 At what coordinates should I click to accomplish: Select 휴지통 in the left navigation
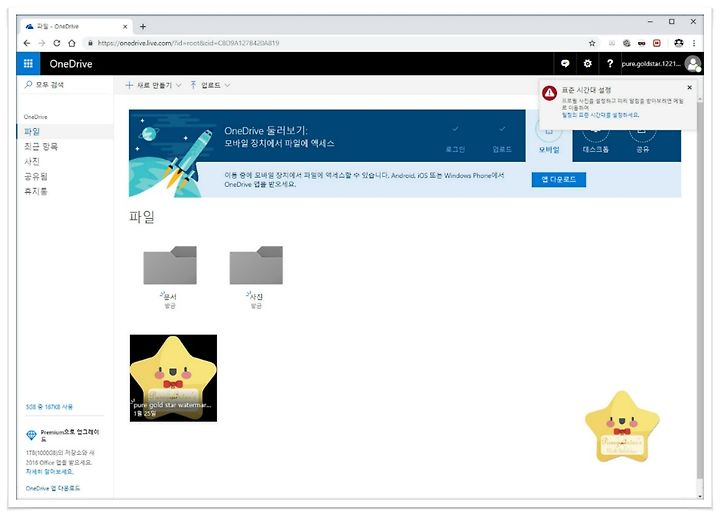pyautogui.click(x=65, y=191)
